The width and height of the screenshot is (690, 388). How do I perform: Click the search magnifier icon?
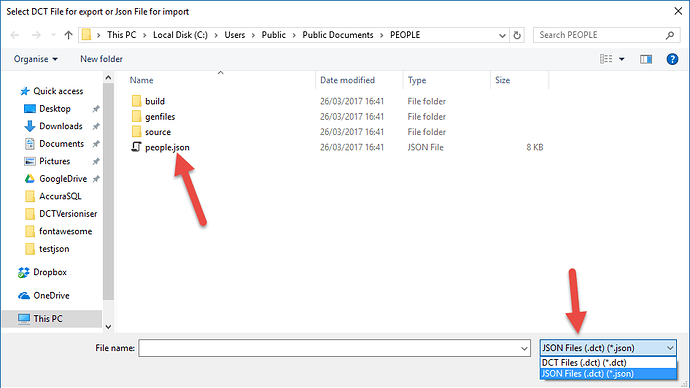point(670,35)
